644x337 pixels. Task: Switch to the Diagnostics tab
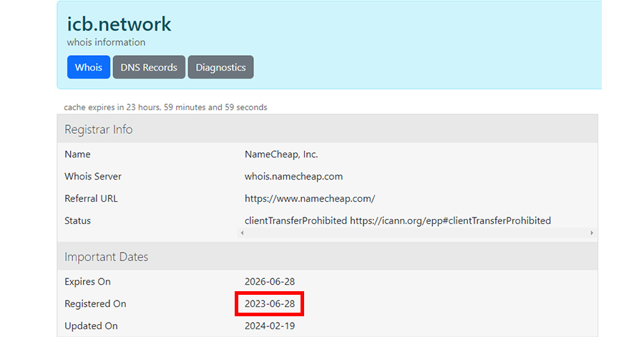[x=220, y=67]
